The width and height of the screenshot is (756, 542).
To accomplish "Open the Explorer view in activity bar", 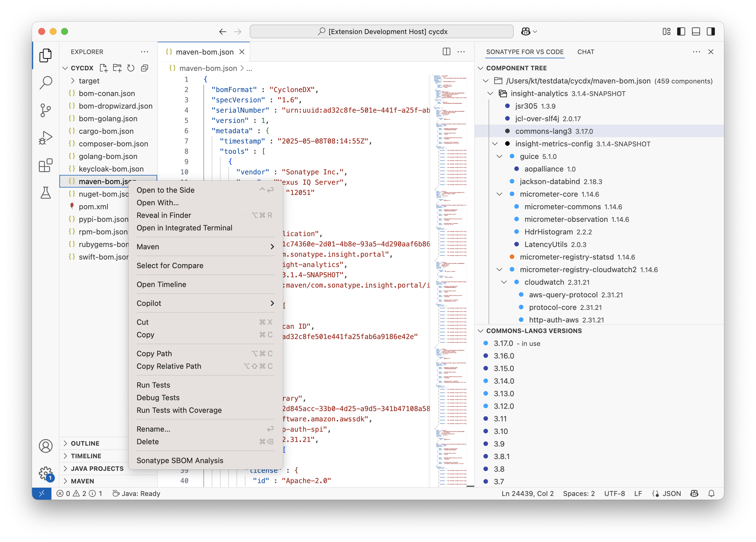I will [45, 55].
